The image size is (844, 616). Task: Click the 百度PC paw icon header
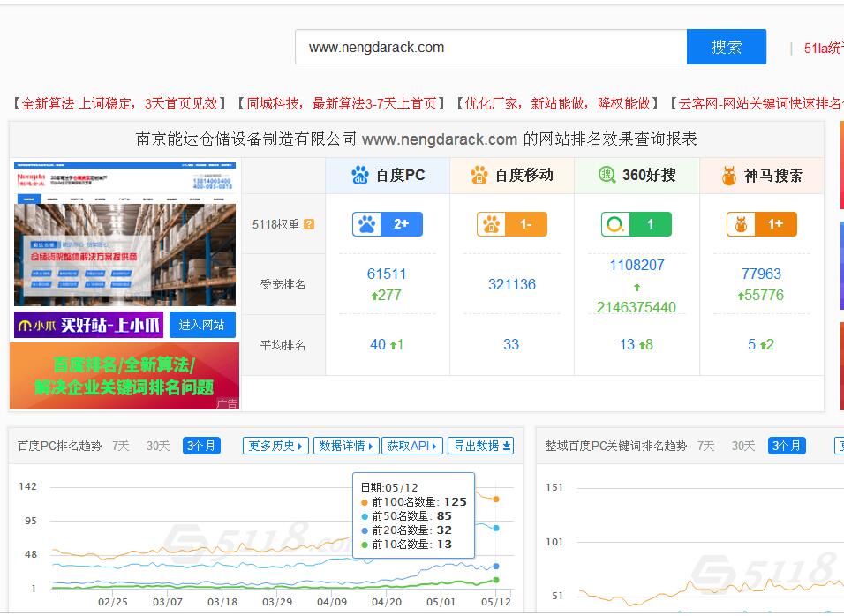tap(359, 175)
